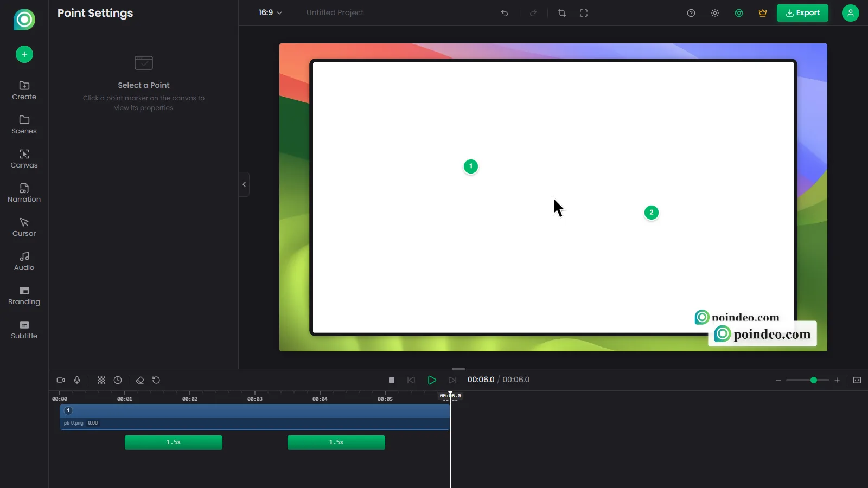Open the Branding sidebar section
868x488 pixels.
coord(24,296)
